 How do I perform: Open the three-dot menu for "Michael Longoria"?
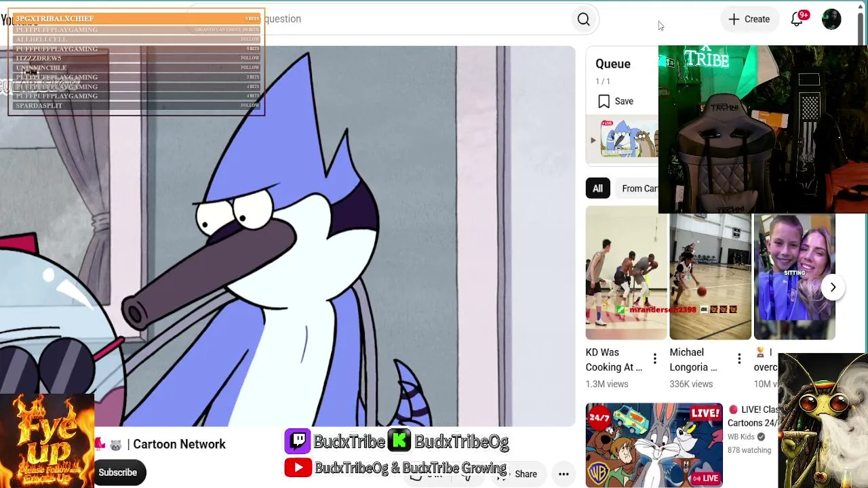click(x=738, y=359)
